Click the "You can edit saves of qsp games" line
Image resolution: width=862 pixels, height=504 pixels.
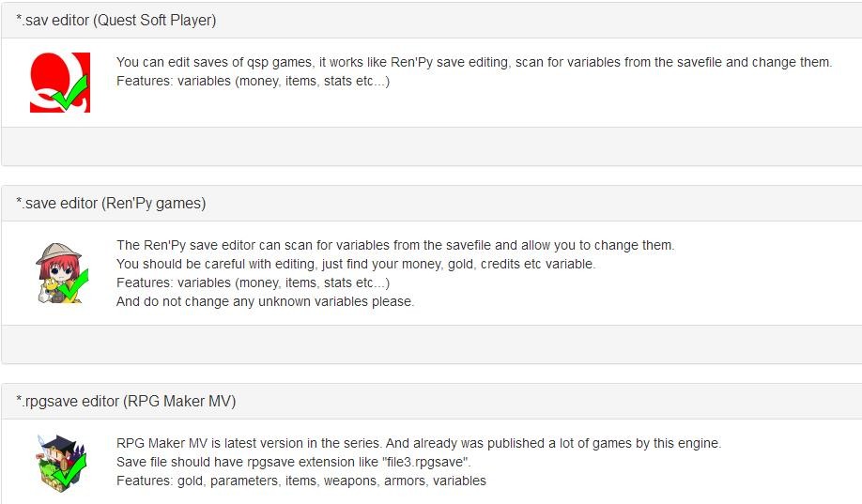473,62
